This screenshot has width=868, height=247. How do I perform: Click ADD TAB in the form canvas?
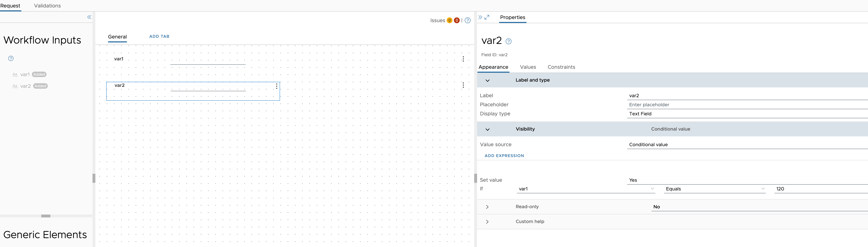click(159, 36)
